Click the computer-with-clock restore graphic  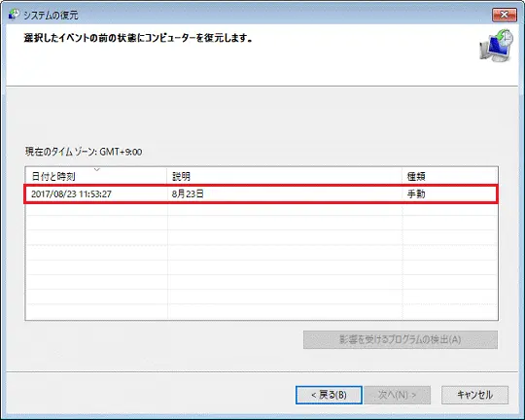(497, 46)
